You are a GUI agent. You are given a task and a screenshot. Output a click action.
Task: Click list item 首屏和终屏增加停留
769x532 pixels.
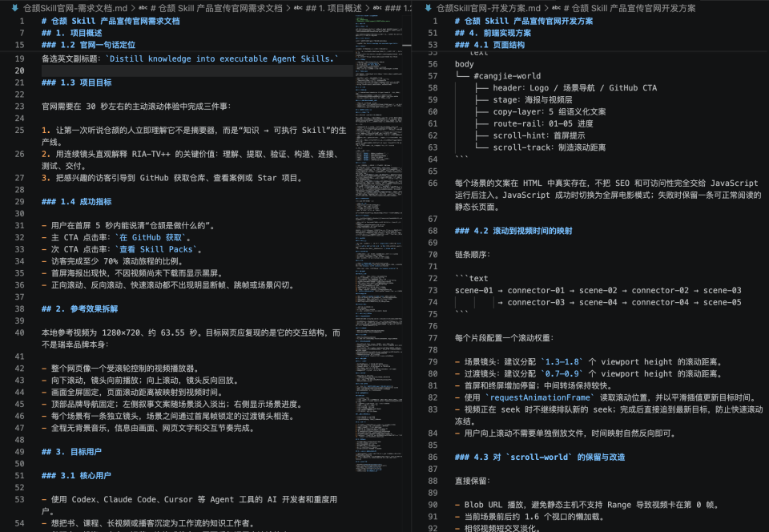[x=533, y=385]
